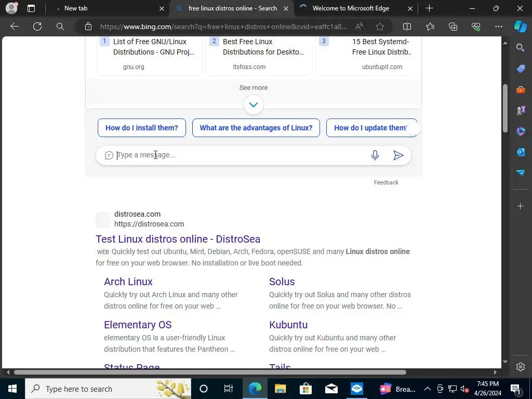This screenshot has width=532, height=399.
Task: Expand the See more chevron
Action: tap(254, 104)
